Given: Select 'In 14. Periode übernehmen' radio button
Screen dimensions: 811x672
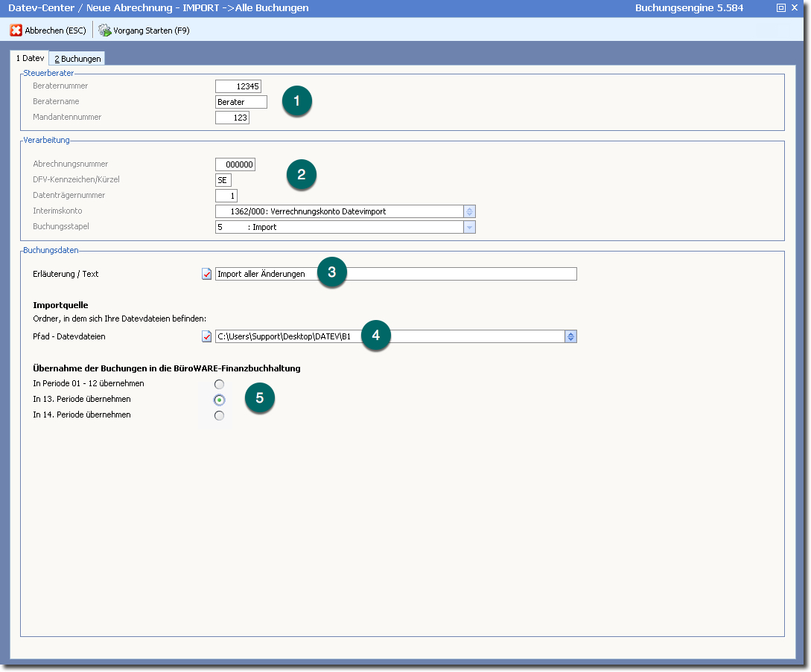Looking at the screenshot, I should (219, 415).
